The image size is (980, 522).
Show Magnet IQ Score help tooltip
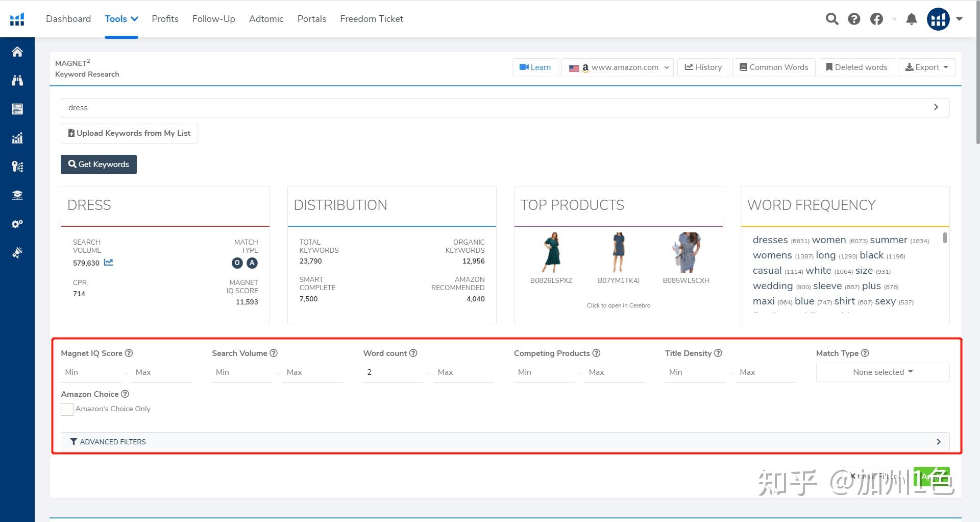click(129, 353)
